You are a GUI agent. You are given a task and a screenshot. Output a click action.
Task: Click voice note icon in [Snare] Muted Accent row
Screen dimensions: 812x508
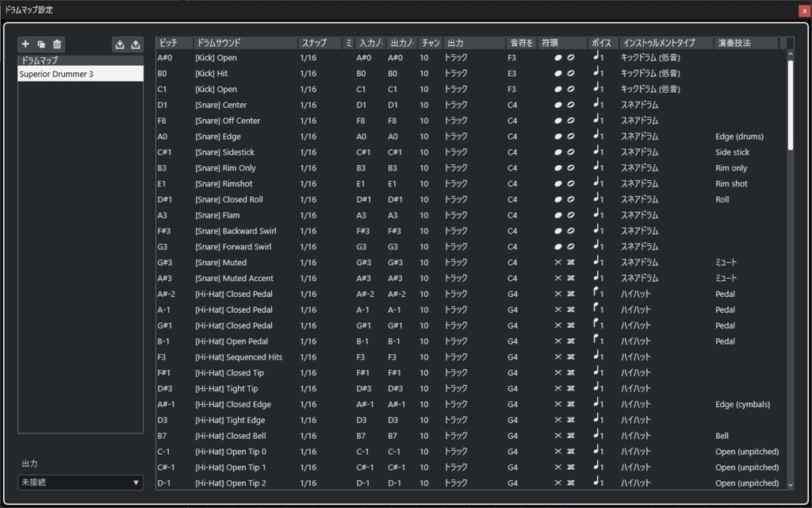pyautogui.click(x=598, y=277)
